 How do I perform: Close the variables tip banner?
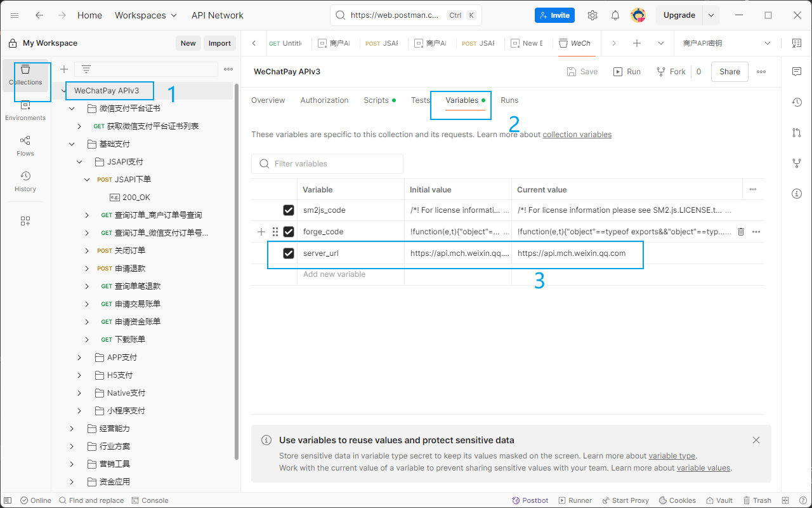[756, 440]
